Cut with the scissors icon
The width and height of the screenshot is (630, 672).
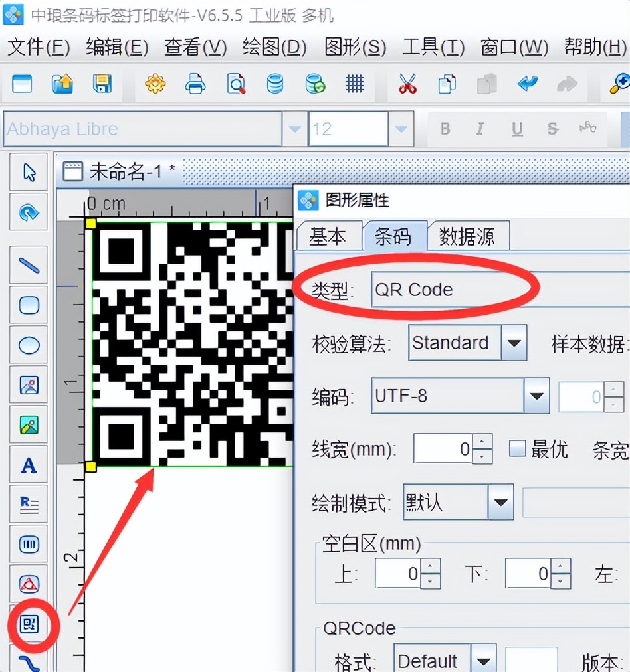pyautogui.click(x=407, y=84)
